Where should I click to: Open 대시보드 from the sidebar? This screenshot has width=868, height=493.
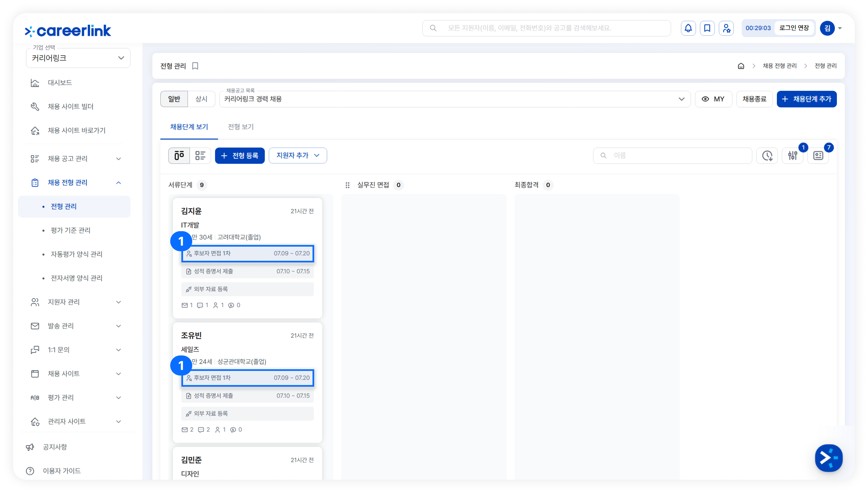tap(60, 83)
